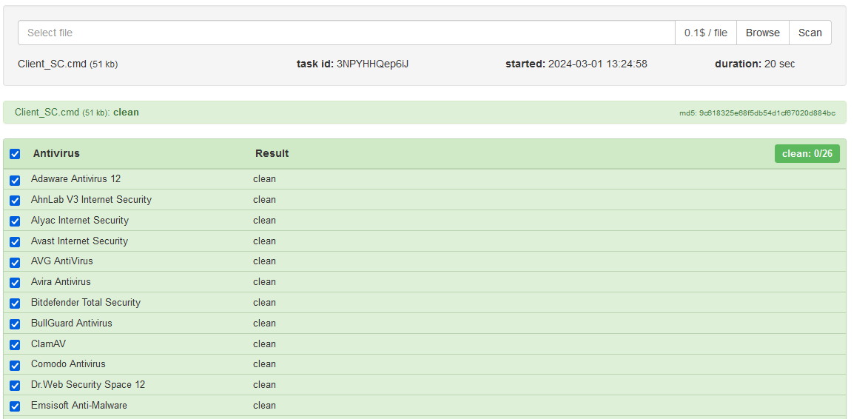
Task: Uncheck AhnLab V3 Internet Security checkbox
Action: (x=15, y=201)
